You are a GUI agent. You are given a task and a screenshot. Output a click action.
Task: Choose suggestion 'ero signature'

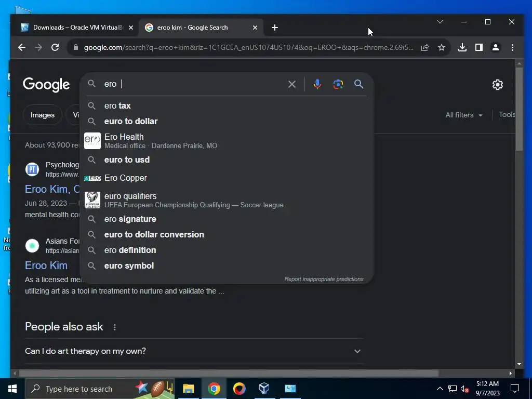[x=227, y=219]
